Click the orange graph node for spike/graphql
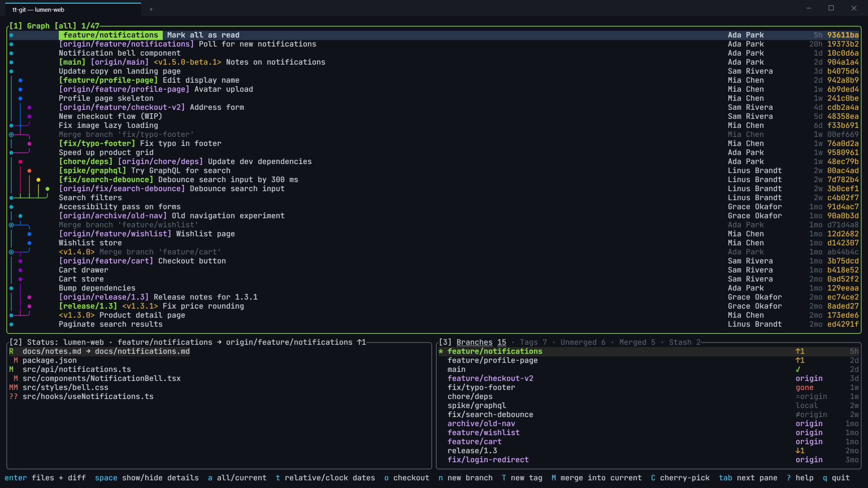The image size is (868, 488). point(29,170)
